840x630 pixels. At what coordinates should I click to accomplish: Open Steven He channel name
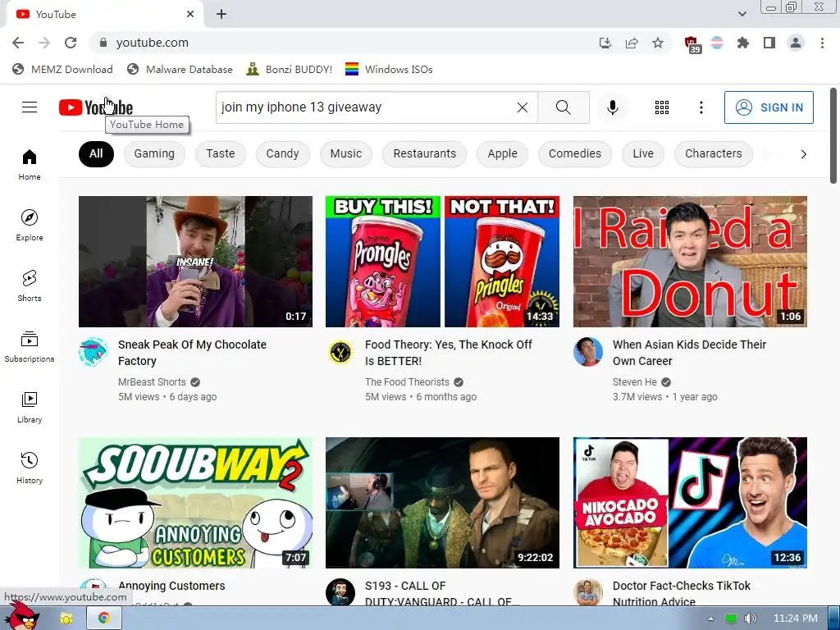(x=635, y=382)
